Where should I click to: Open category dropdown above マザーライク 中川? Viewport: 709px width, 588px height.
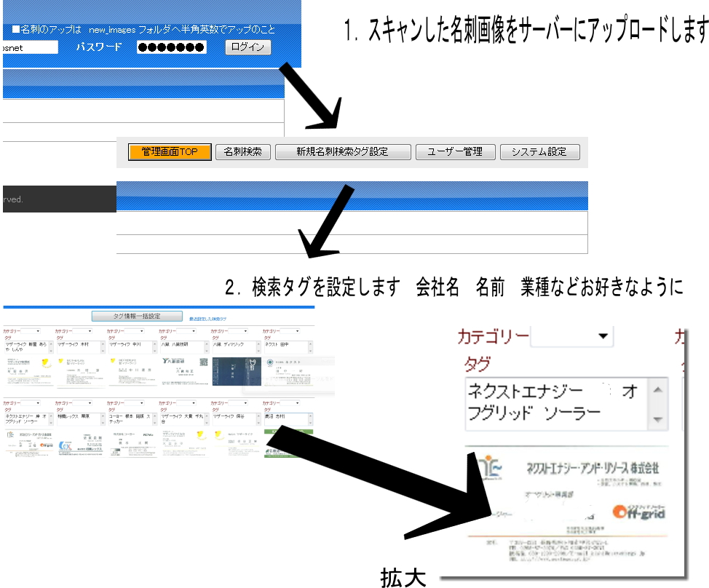point(134,331)
